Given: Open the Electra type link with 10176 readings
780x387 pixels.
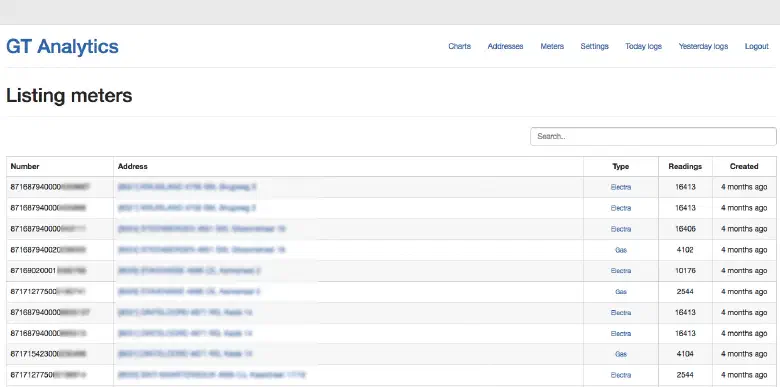Looking at the screenshot, I should point(621,271).
